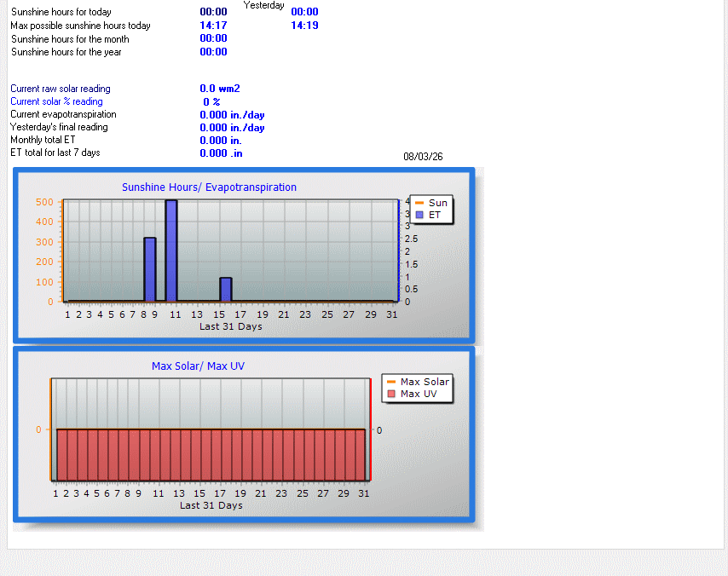Viewport: 728px width, 576px height.
Task: Open the Current raw solar reading link
Action: click(x=61, y=89)
